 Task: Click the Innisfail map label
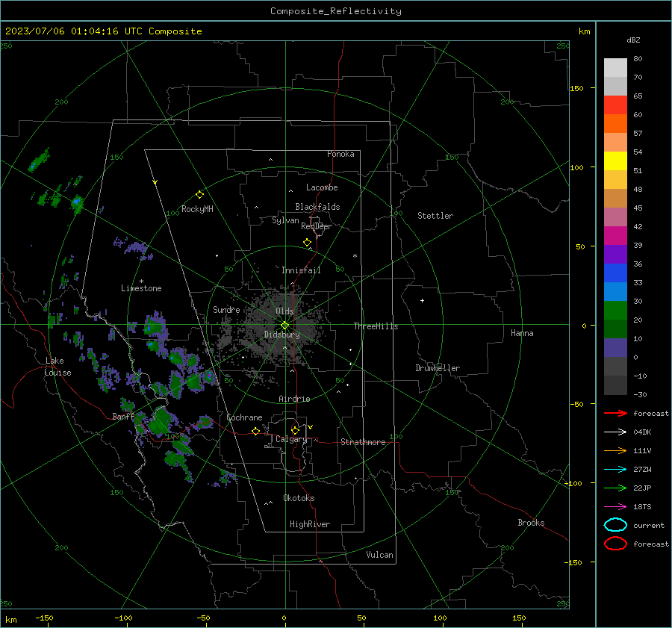[x=301, y=270]
